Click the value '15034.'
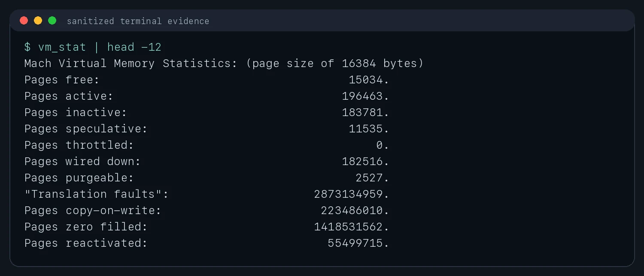The image size is (644, 276). click(369, 80)
